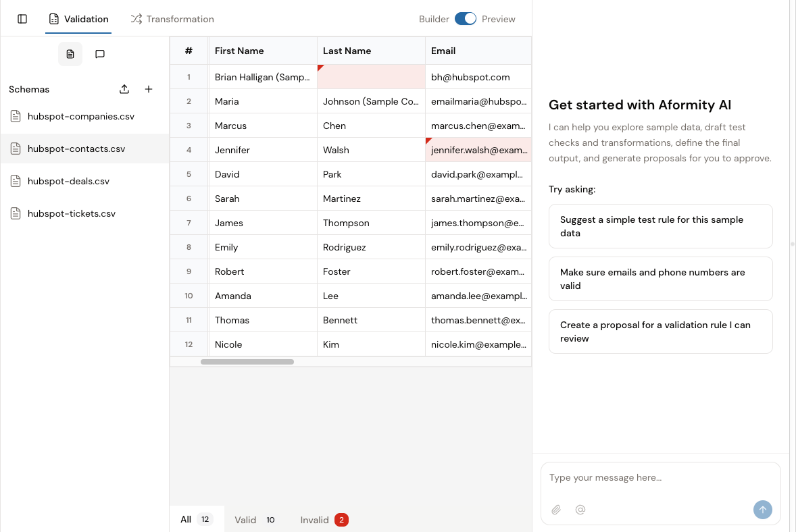Screen dimensions: 796x532
Task: Select the invalid jennifer.walsh email cell
Action: (x=478, y=150)
